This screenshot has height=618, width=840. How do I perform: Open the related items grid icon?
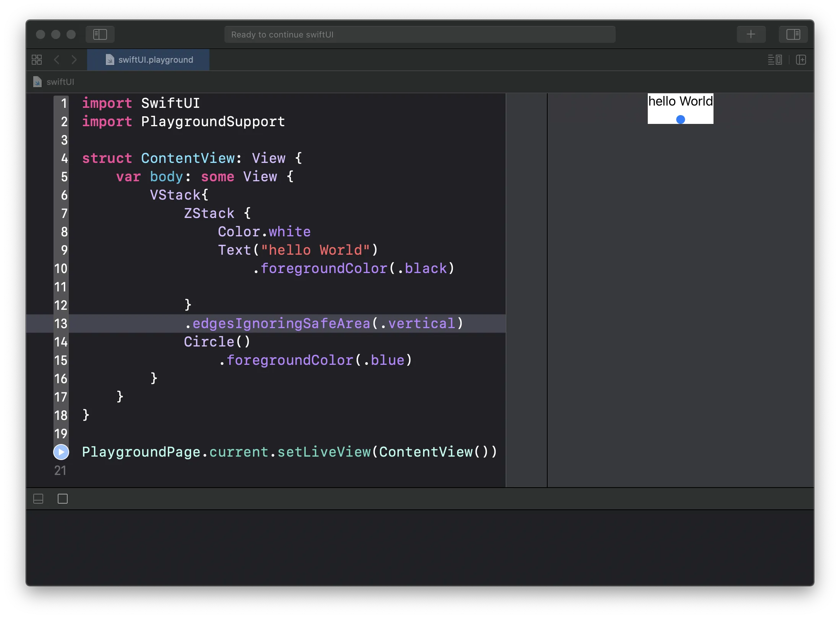37,60
